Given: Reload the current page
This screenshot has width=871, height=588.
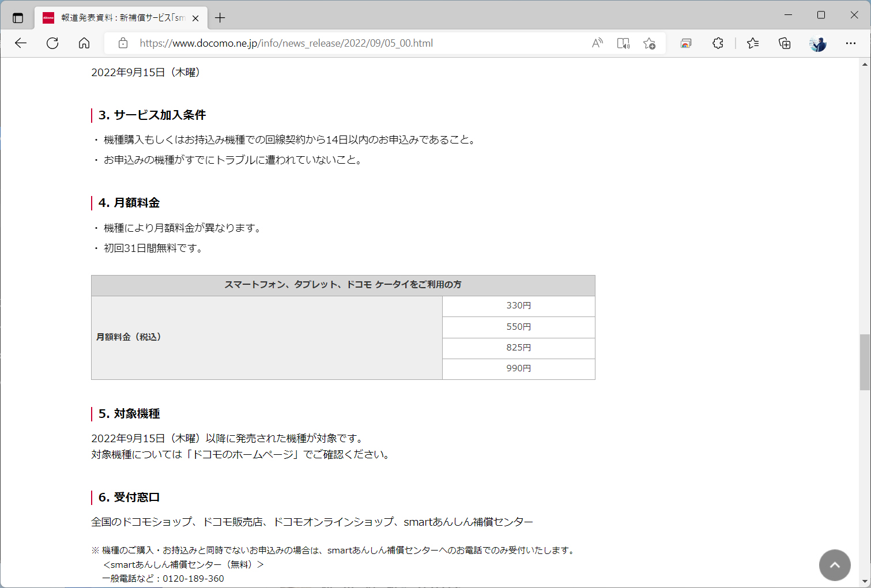Looking at the screenshot, I should click(x=52, y=43).
